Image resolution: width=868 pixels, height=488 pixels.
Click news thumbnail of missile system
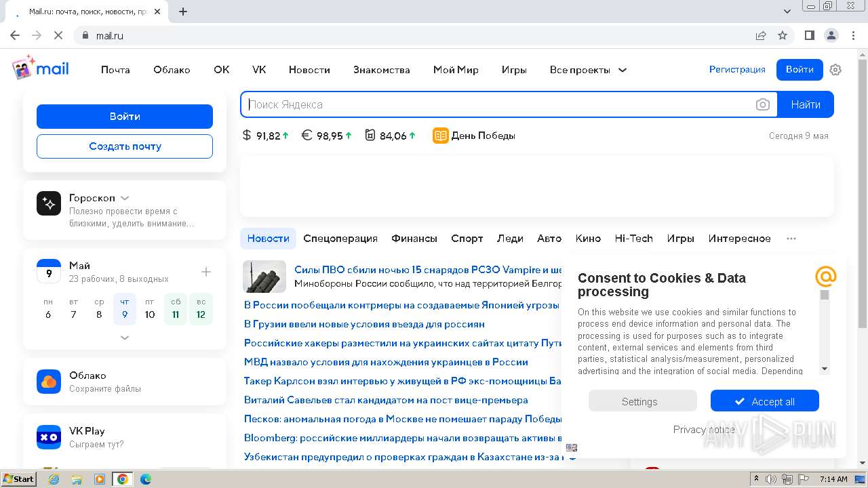tap(264, 277)
